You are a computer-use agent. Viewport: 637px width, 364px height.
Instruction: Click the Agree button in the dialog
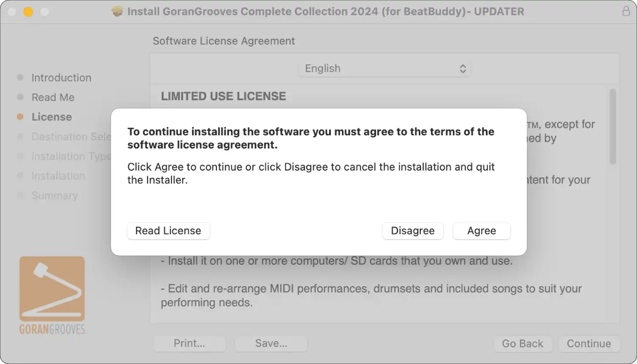coord(482,231)
